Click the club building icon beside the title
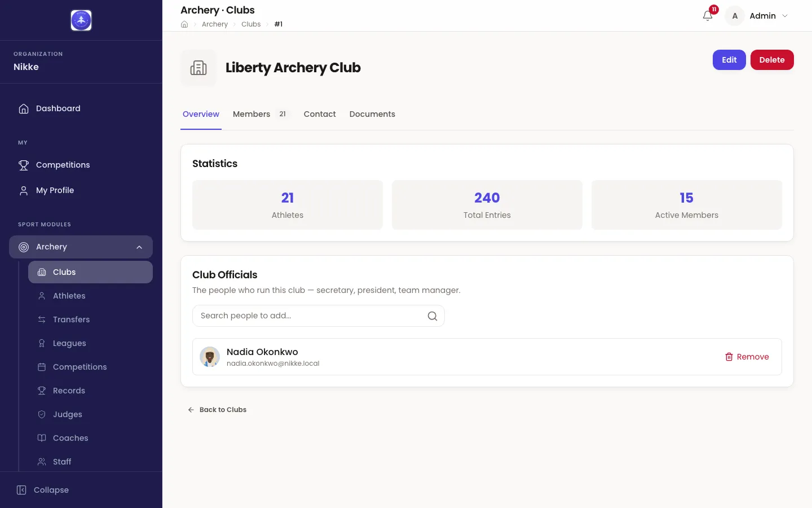The height and width of the screenshot is (508, 812). (x=198, y=68)
